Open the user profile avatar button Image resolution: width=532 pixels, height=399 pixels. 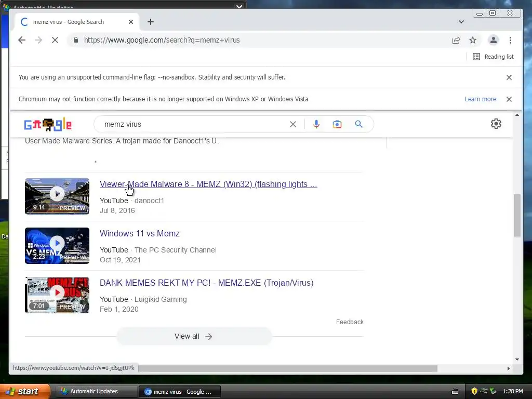click(x=494, y=40)
